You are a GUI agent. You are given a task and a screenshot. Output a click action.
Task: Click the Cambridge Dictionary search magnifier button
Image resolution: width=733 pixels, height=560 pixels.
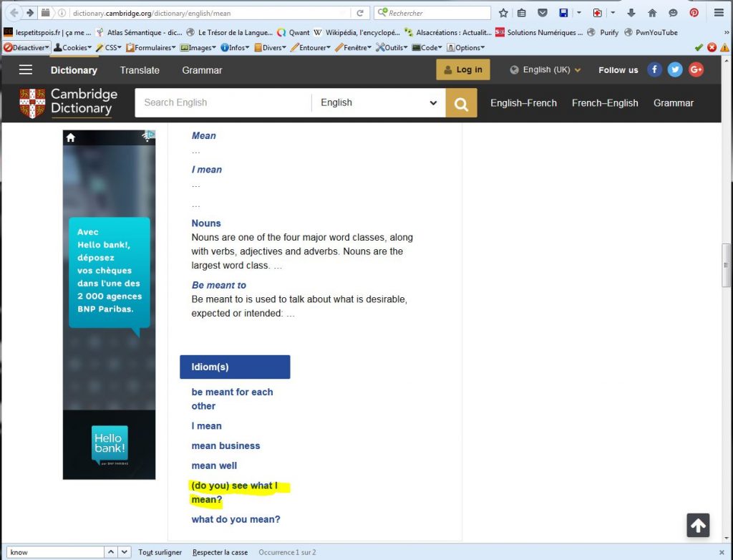(x=461, y=104)
